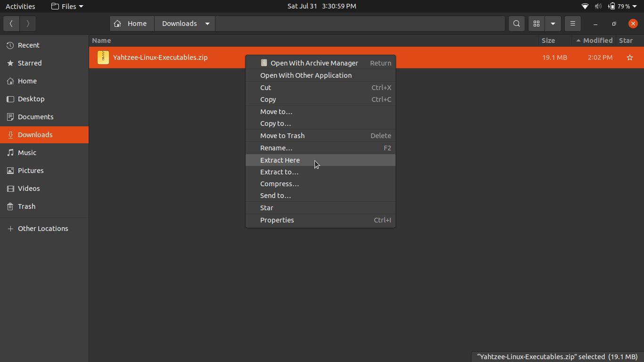644x362 pixels.
Task: Open the hamburger main menu button
Action: (x=572, y=24)
